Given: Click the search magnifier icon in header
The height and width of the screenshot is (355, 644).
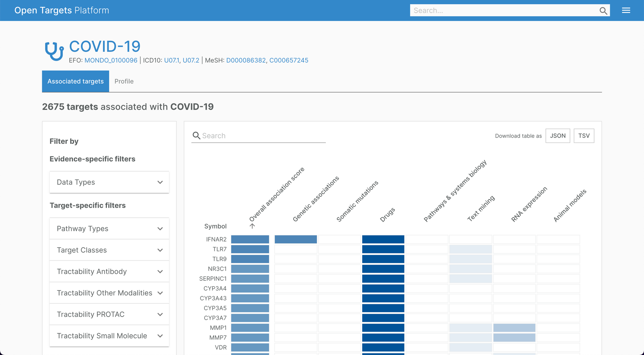Looking at the screenshot, I should pyautogui.click(x=603, y=11).
